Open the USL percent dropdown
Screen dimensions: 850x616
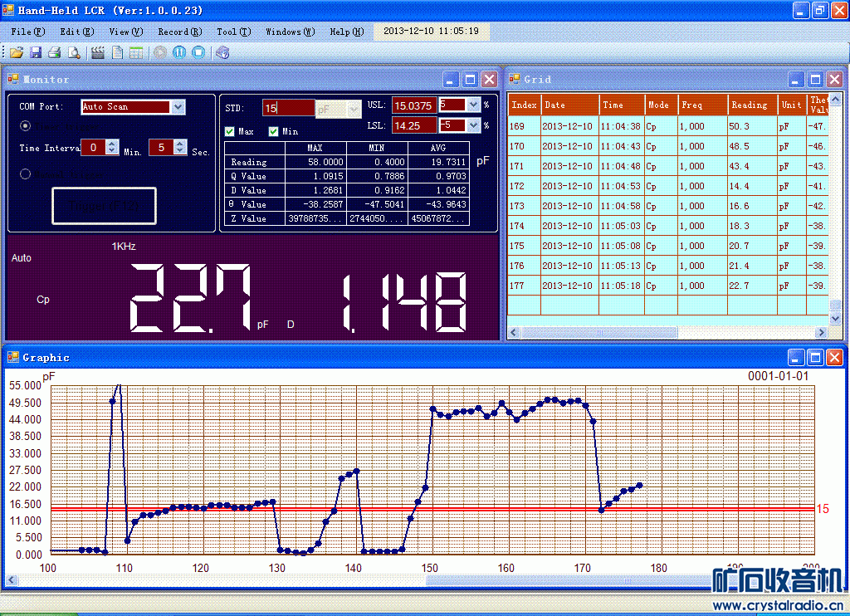(473, 104)
